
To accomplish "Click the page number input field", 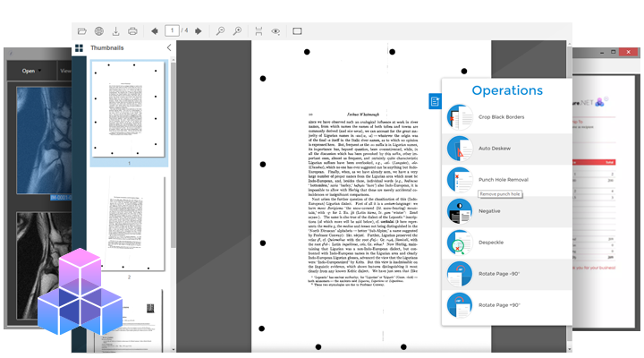I will pyautogui.click(x=172, y=30).
